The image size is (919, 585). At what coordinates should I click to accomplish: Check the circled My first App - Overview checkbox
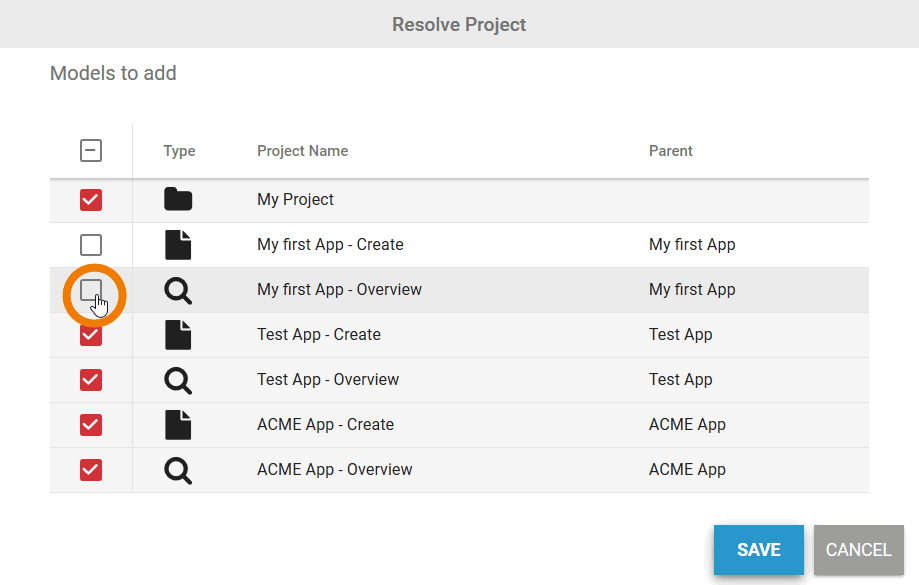tap(90, 290)
